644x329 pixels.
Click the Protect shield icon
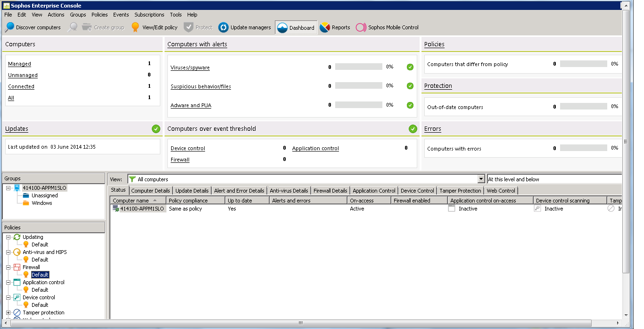coord(189,27)
